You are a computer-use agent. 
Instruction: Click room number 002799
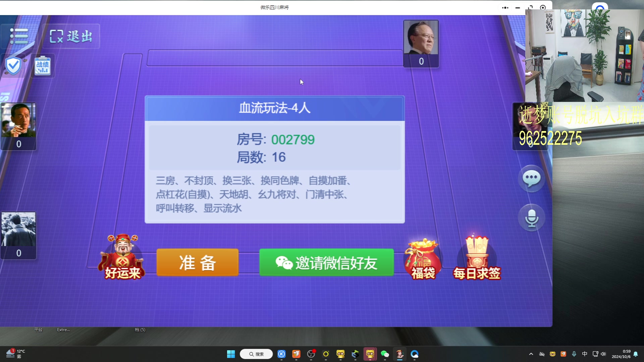pyautogui.click(x=293, y=140)
